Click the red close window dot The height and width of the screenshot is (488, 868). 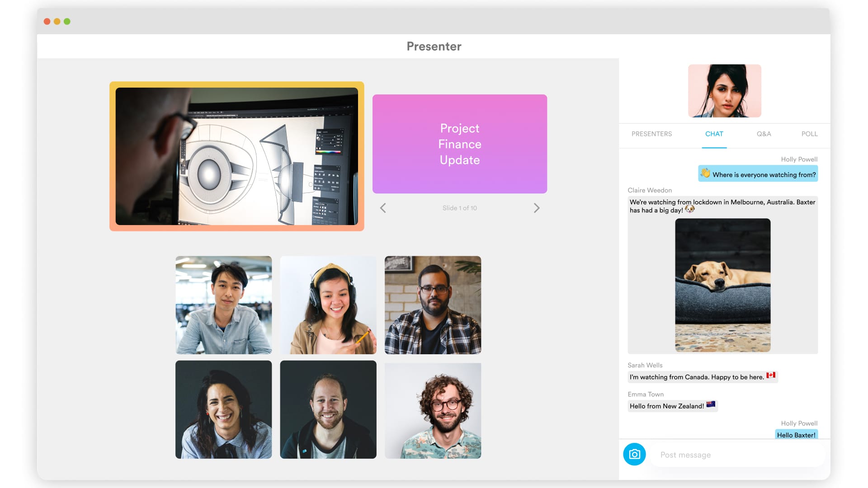(47, 21)
